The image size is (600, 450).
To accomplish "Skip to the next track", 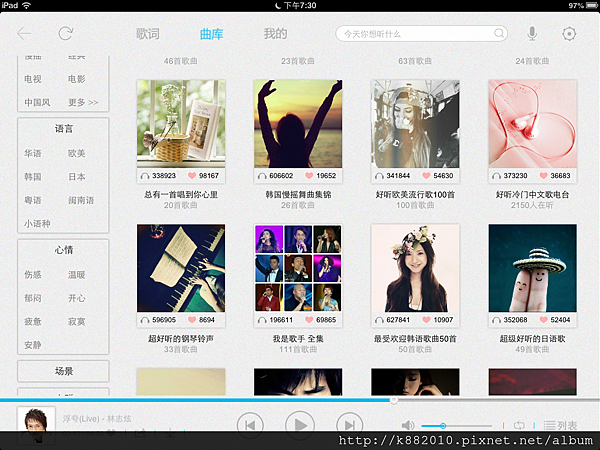I will [x=349, y=425].
